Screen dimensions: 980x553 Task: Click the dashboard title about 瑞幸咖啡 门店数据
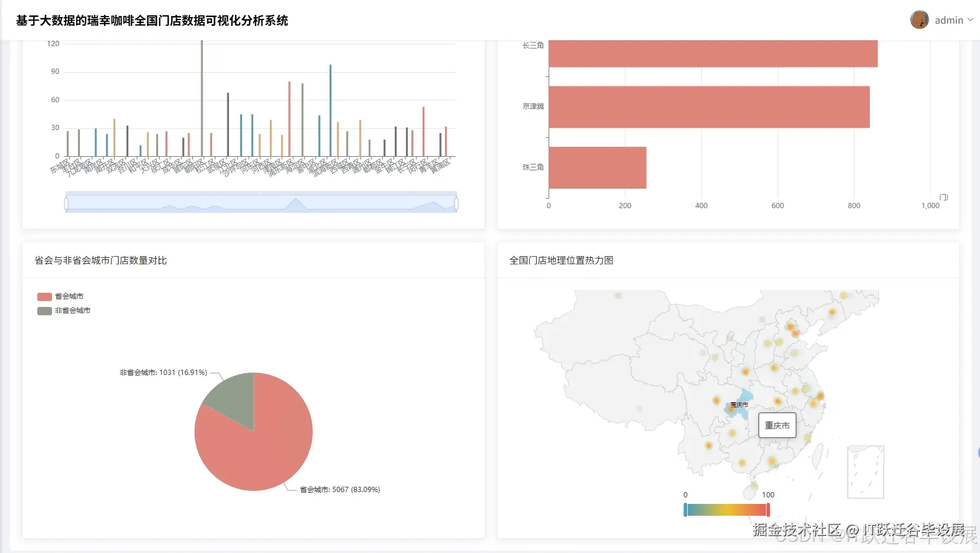click(152, 21)
